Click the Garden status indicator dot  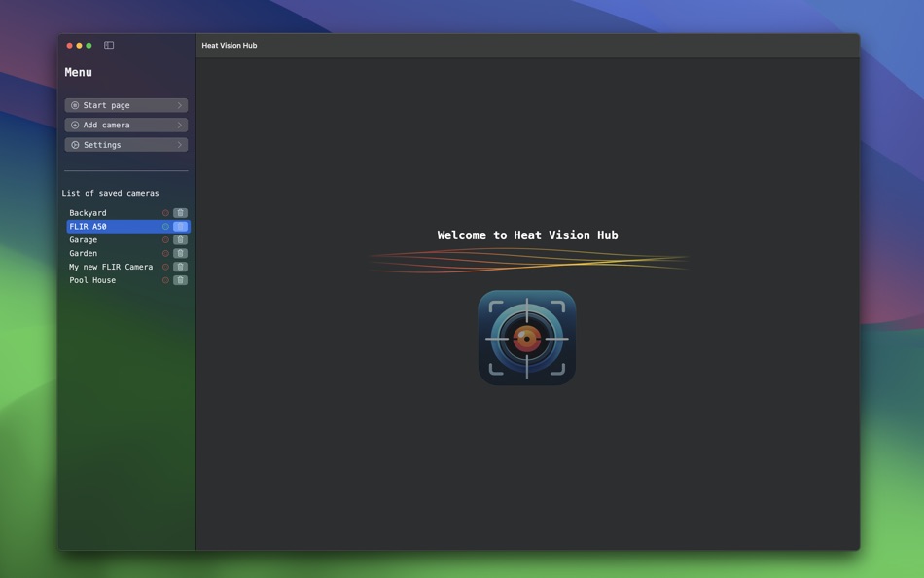tap(165, 254)
